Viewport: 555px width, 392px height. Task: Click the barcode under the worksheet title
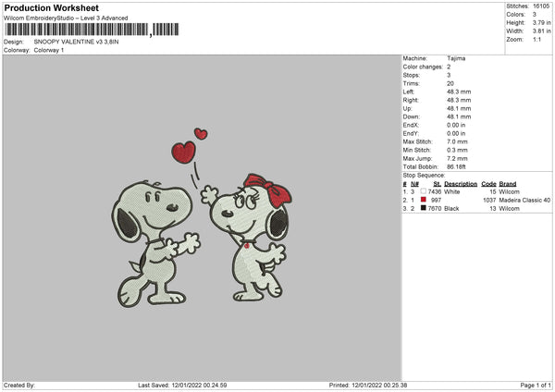tap(92, 30)
